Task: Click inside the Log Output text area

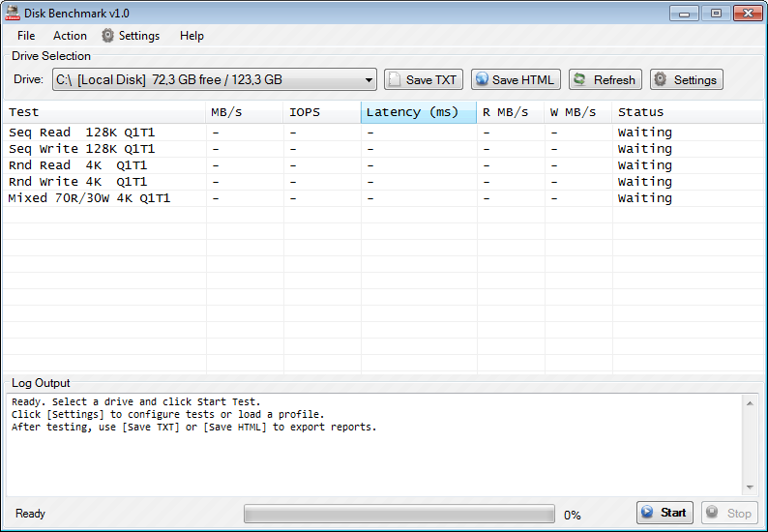Action: click(374, 445)
